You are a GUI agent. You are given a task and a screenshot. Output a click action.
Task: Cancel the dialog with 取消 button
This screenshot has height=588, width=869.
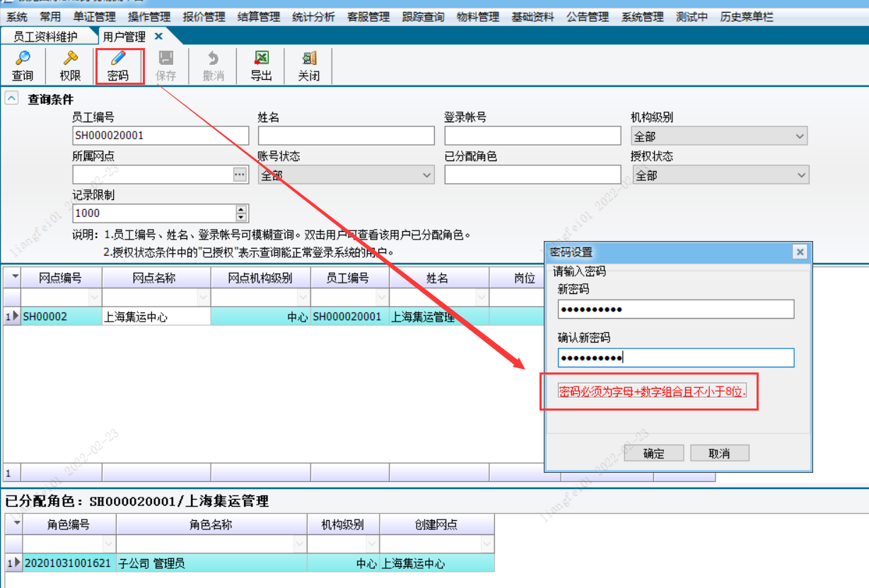(x=719, y=453)
